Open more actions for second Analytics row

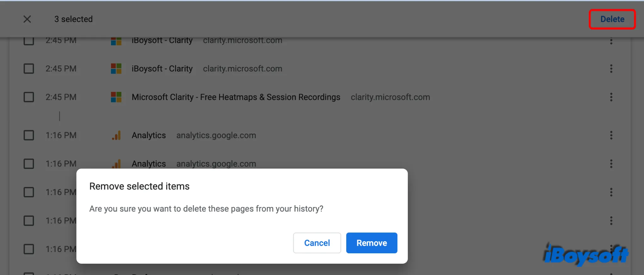click(x=611, y=164)
